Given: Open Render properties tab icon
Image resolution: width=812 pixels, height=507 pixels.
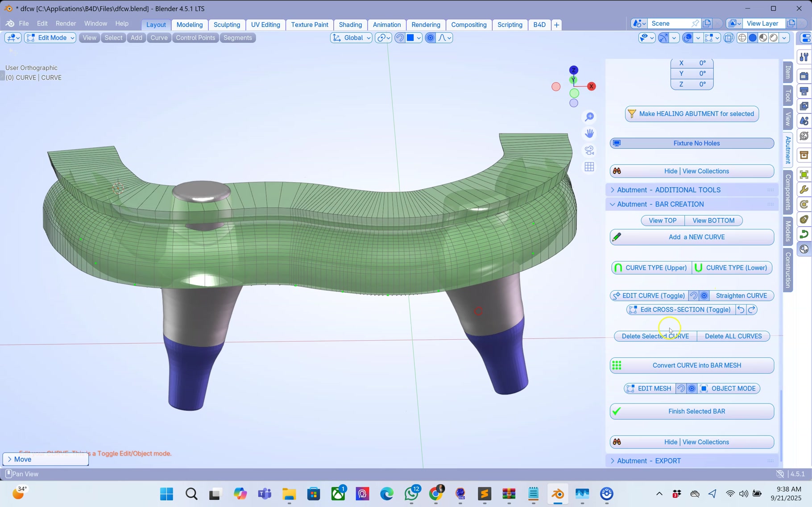Looking at the screenshot, I should [804, 76].
